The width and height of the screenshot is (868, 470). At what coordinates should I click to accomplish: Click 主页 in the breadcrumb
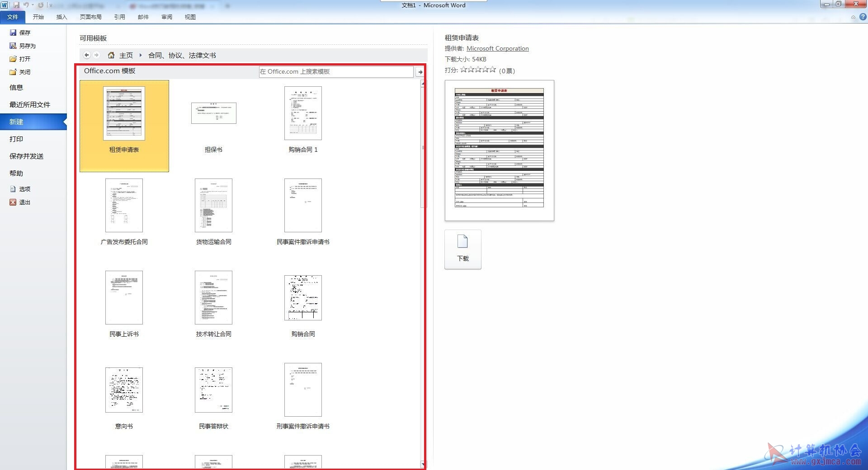(x=126, y=55)
